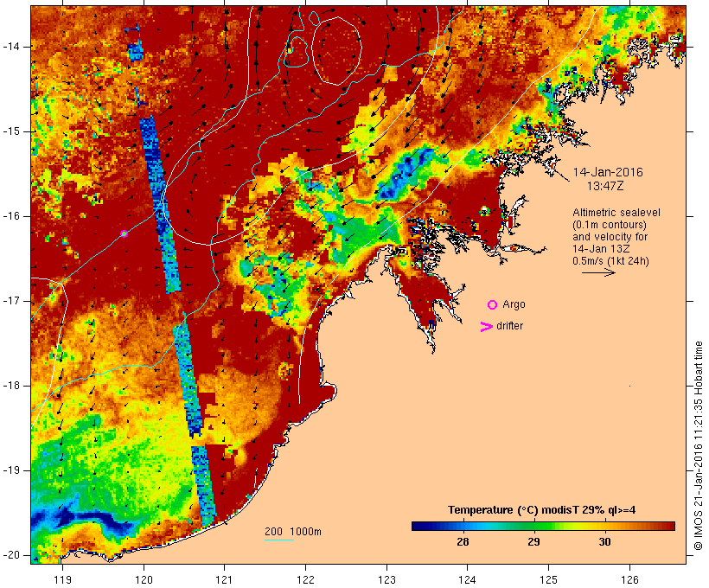Click the '30' color bar tick label
Image resolution: width=709 pixels, height=588 pixels.
coord(604,542)
